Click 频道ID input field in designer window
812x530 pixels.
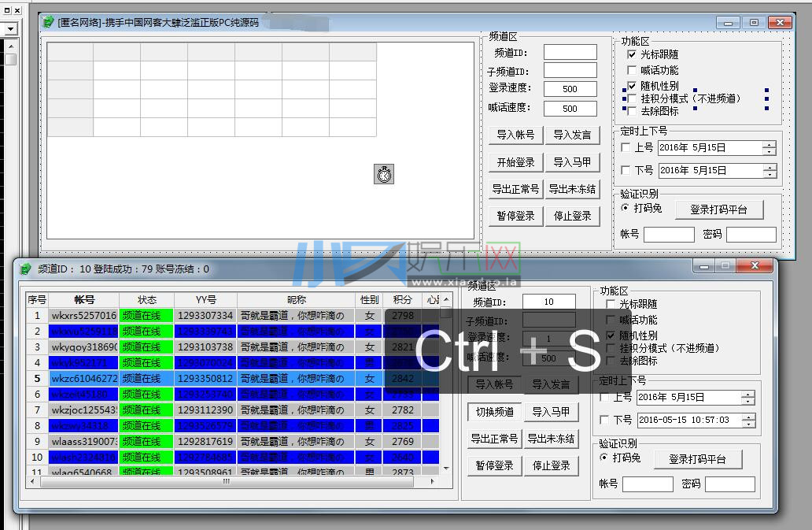570,52
